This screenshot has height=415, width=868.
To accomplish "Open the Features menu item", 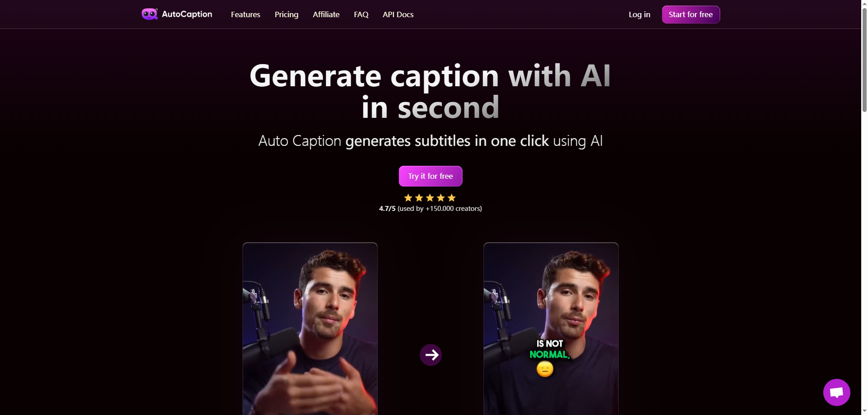I will pos(245,14).
